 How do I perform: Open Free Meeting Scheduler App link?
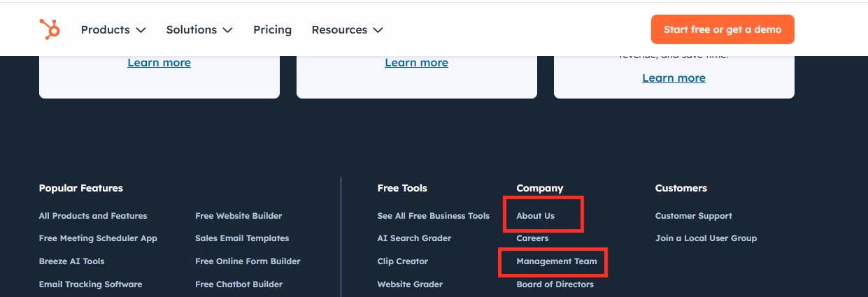point(98,238)
